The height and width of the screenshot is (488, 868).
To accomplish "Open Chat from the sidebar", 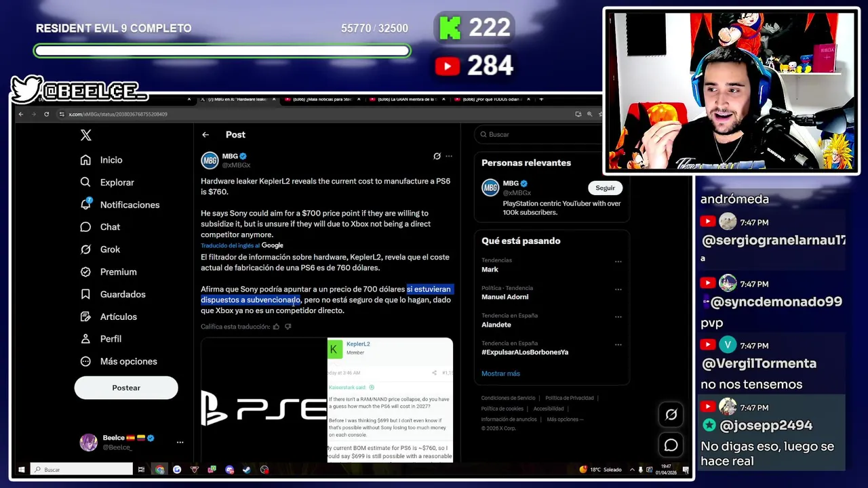I will 100,227.
